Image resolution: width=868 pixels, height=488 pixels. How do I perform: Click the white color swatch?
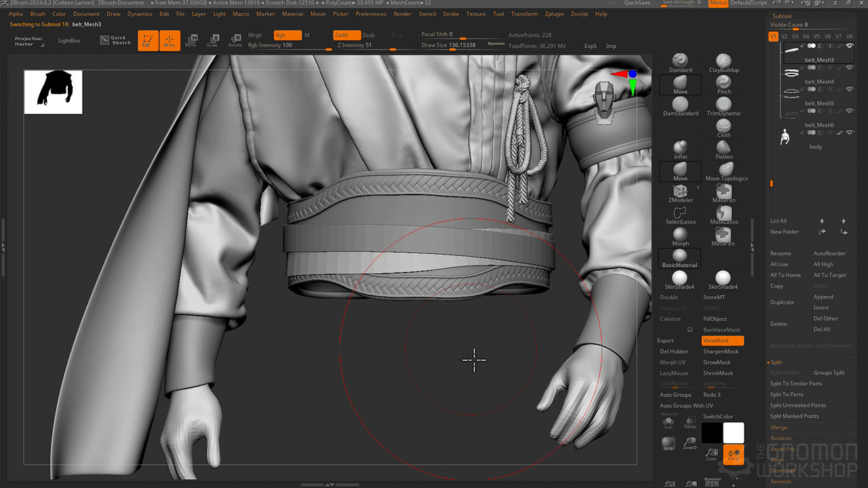[x=733, y=432]
